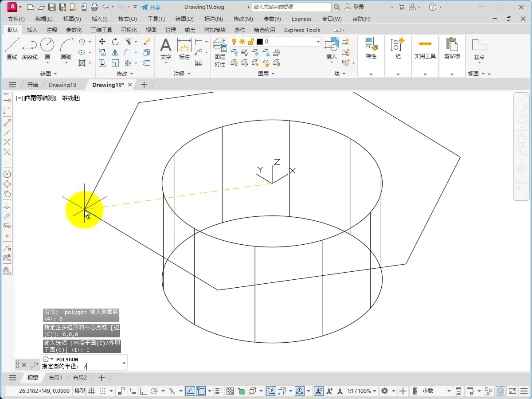Open the layer name dropdown list

click(318, 42)
